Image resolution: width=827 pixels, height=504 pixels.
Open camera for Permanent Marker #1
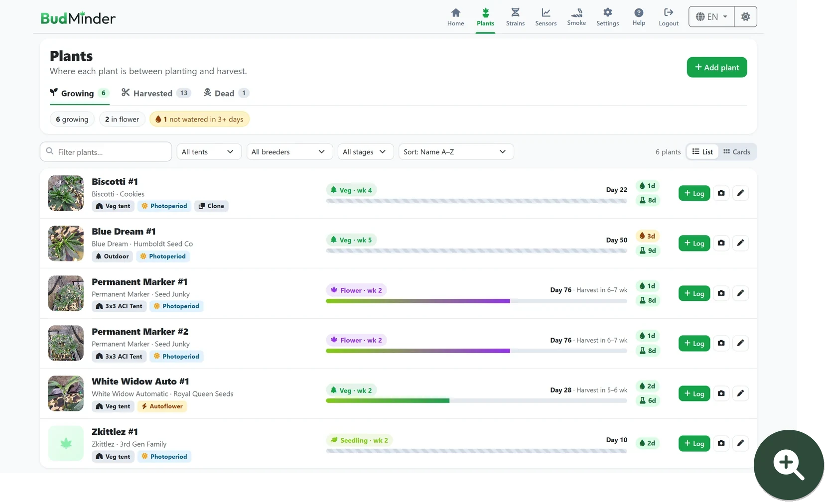[x=721, y=293]
